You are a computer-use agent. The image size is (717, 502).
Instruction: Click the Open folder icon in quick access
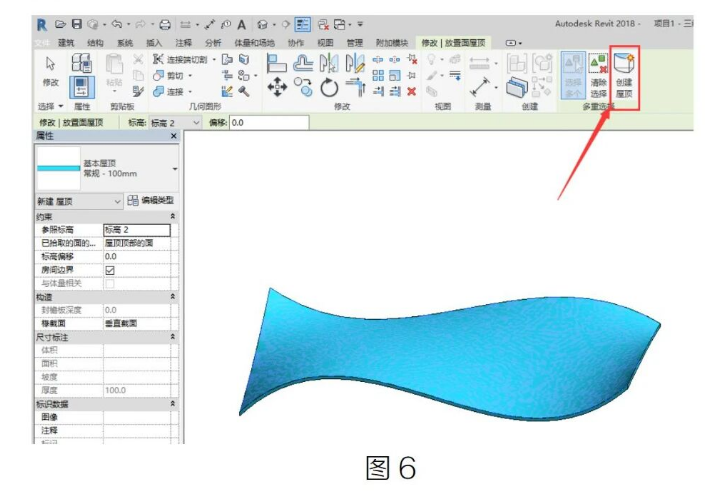[x=60, y=24]
